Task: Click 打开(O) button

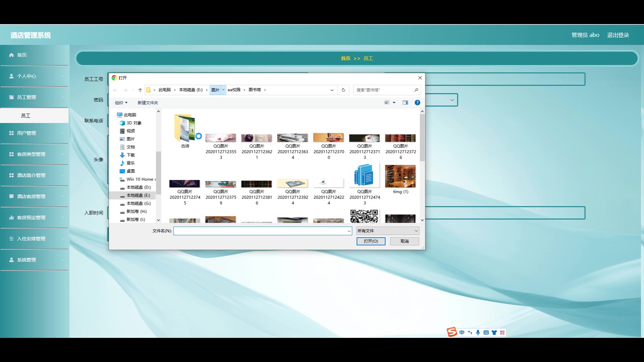Action: pyautogui.click(x=371, y=241)
